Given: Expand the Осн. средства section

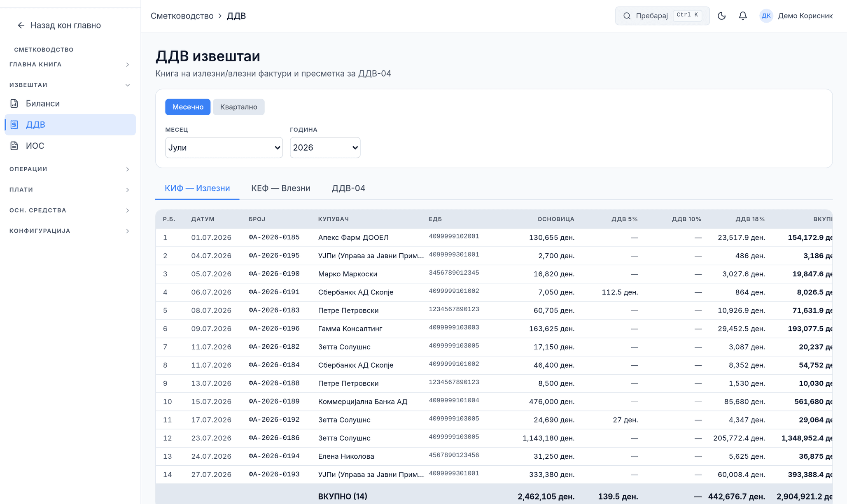Looking at the screenshot, I should pyautogui.click(x=70, y=210).
